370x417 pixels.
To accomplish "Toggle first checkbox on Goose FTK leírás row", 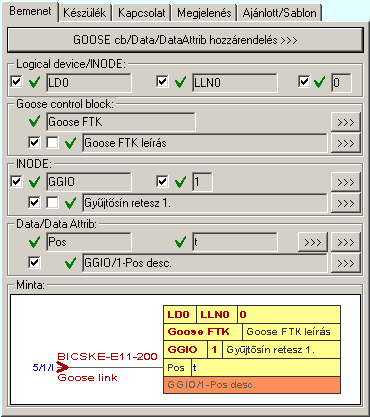I will (x=34, y=142).
